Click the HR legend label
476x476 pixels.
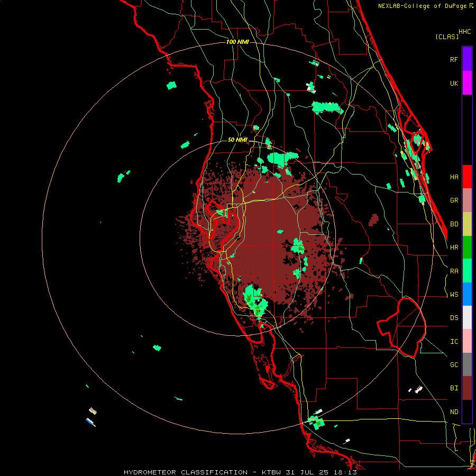pyautogui.click(x=454, y=248)
